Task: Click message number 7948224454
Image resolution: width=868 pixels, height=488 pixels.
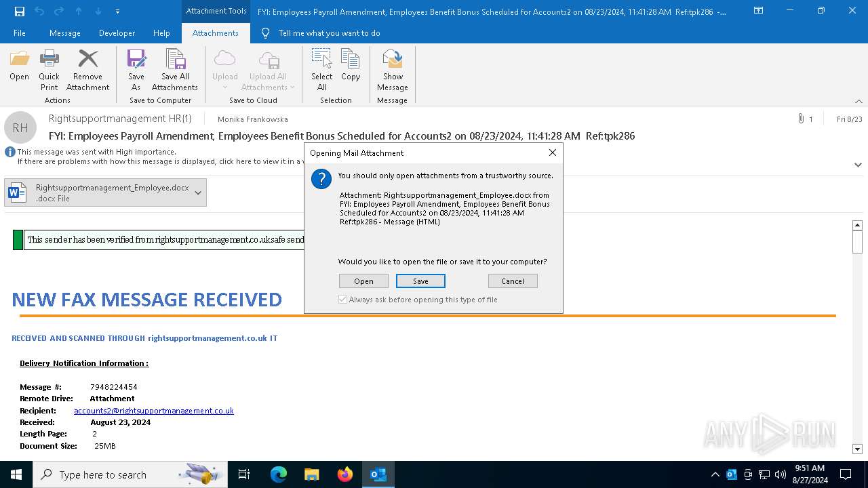Action: tap(114, 387)
